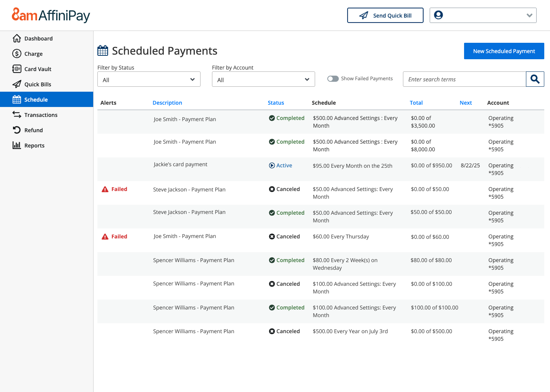Click the Transactions arrows icon

[17, 115]
